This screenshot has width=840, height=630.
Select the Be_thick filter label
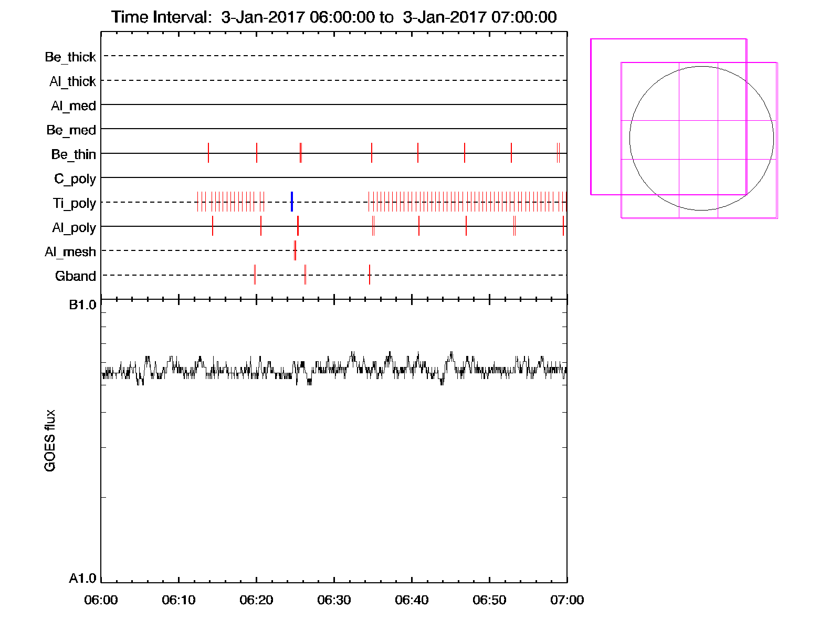[70, 57]
